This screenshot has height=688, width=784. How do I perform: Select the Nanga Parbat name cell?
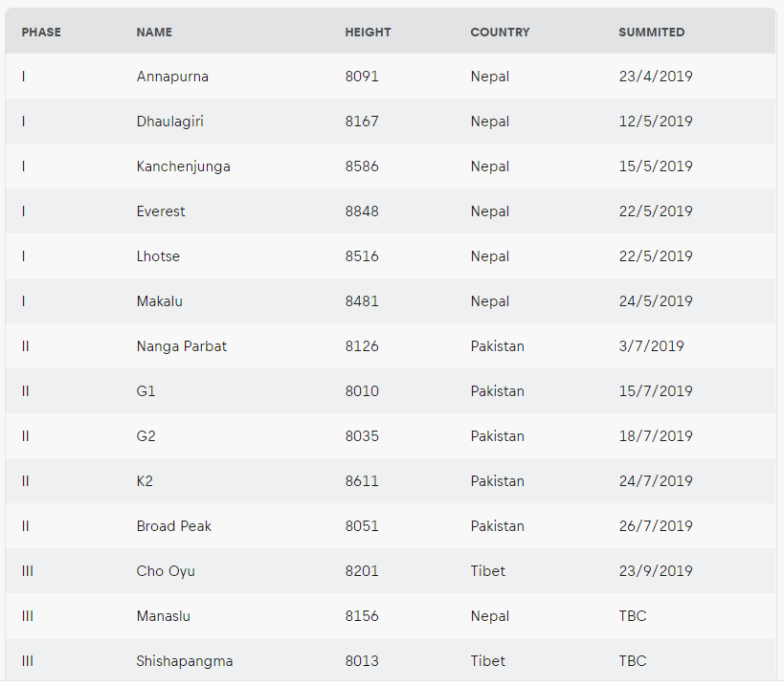182,346
